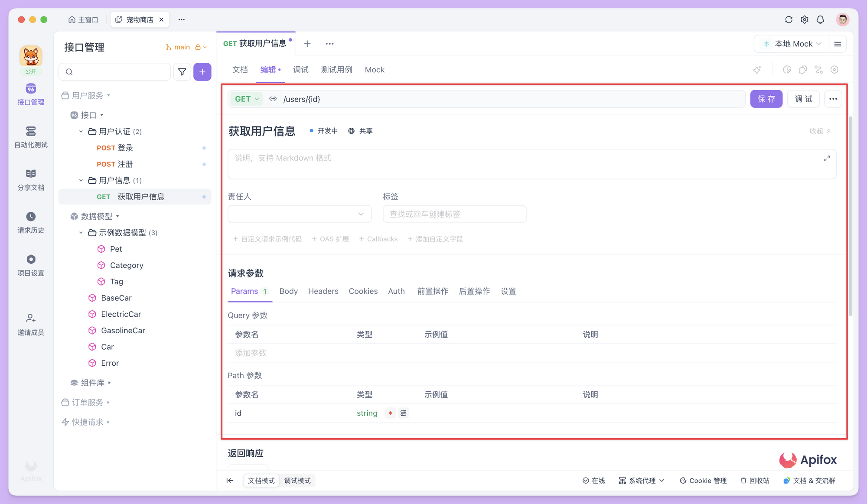Switch to the Body tab under 请求参数
The height and width of the screenshot is (504, 867).
[x=288, y=291]
